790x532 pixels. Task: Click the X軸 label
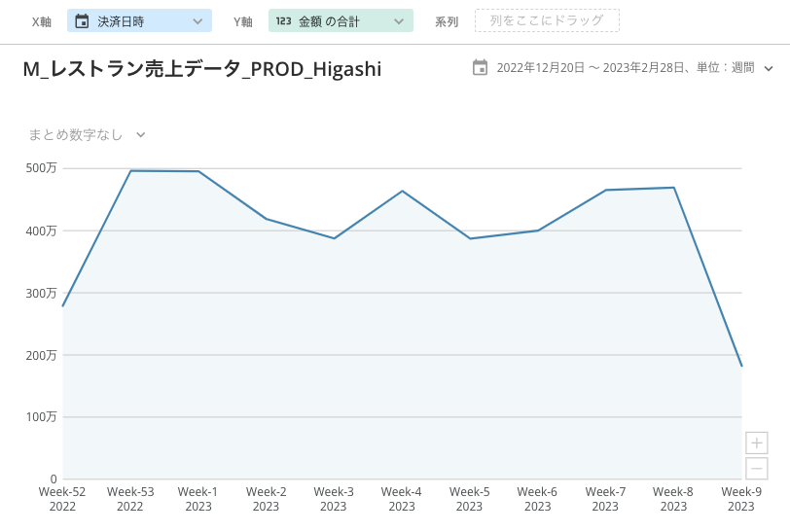41,21
